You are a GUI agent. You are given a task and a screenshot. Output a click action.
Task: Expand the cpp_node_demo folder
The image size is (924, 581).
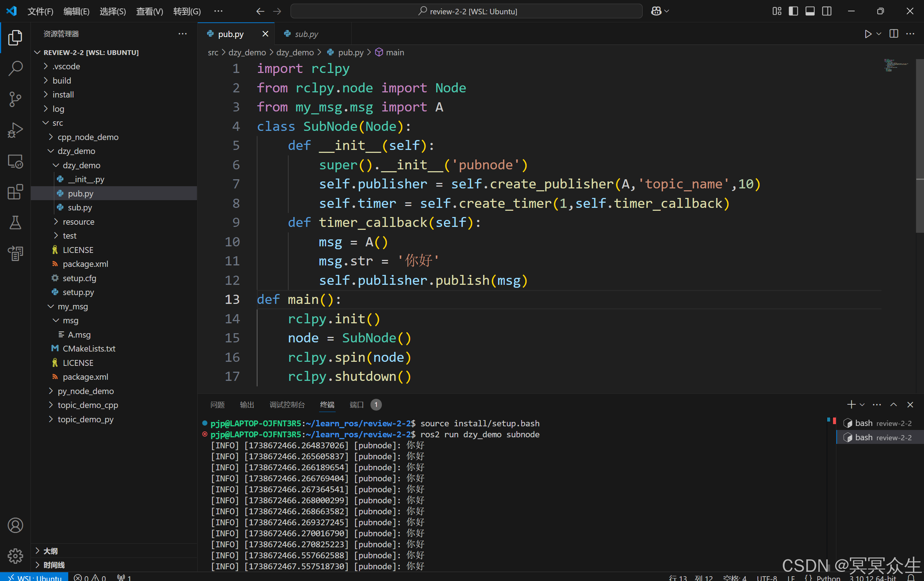[88, 137]
